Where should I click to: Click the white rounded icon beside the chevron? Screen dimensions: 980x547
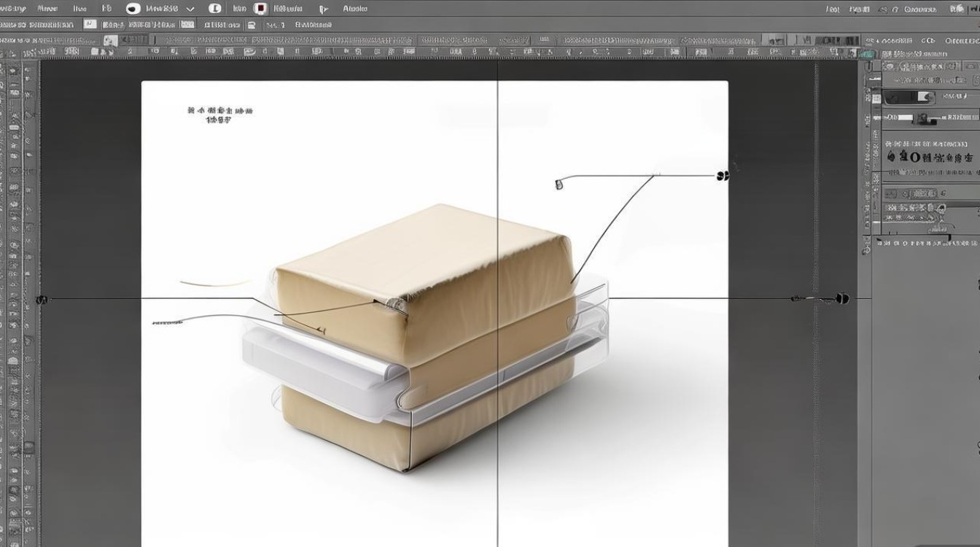click(214, 9)
